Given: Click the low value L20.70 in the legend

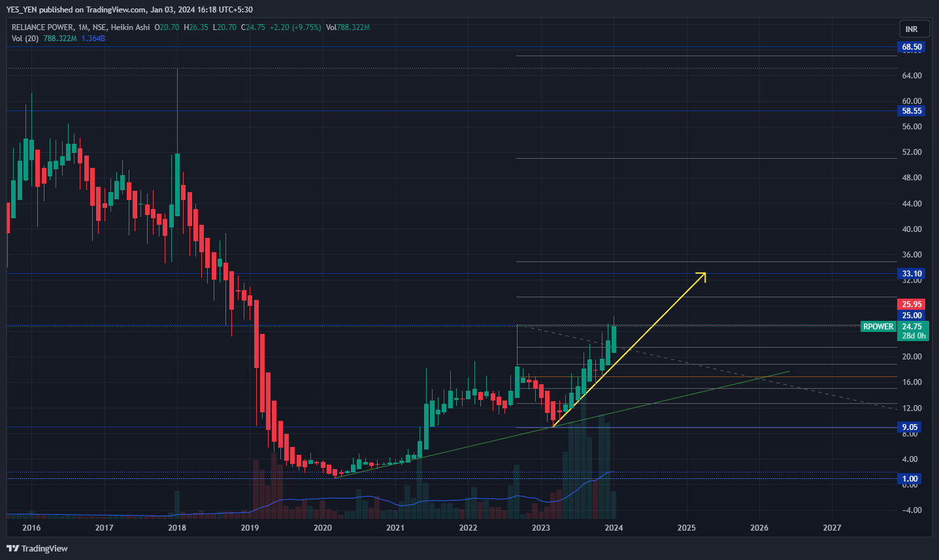Looking at the screenshot, I should [x=225, y=27].
